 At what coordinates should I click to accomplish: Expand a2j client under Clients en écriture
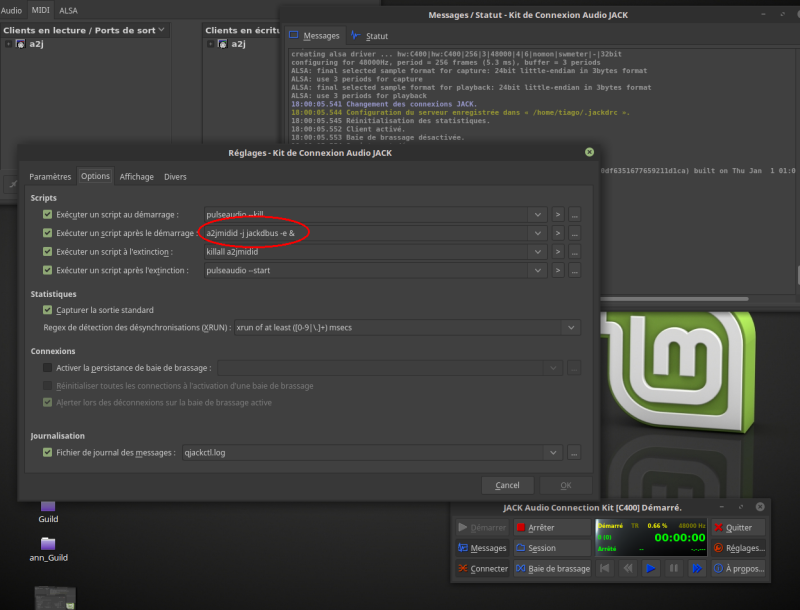[210, 44]
